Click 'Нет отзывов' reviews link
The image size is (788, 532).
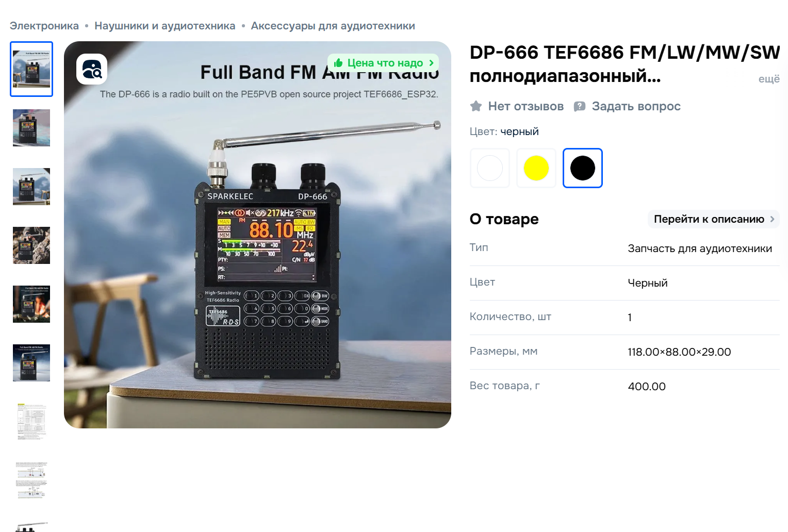[x=526, y=106]
